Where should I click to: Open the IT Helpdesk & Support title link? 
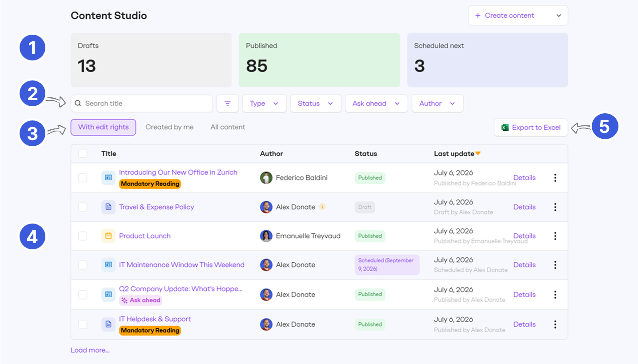click(155, 319)
